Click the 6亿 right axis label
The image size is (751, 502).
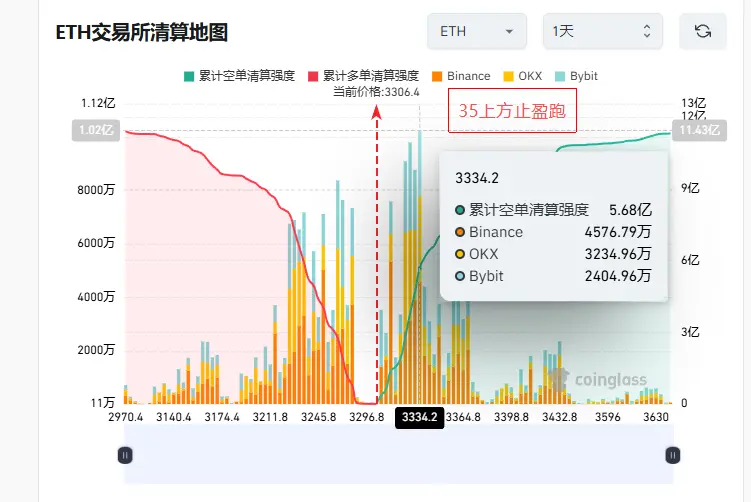690,260
